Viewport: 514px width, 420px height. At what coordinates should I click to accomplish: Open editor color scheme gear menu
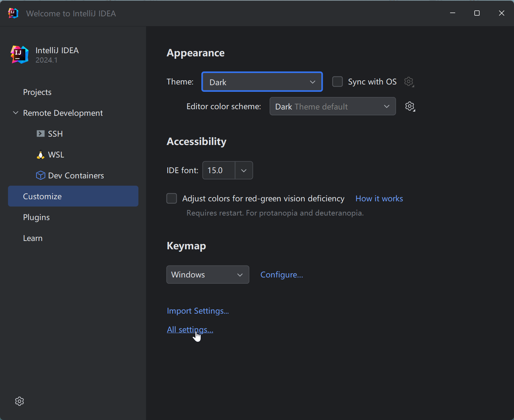[410, 106]
